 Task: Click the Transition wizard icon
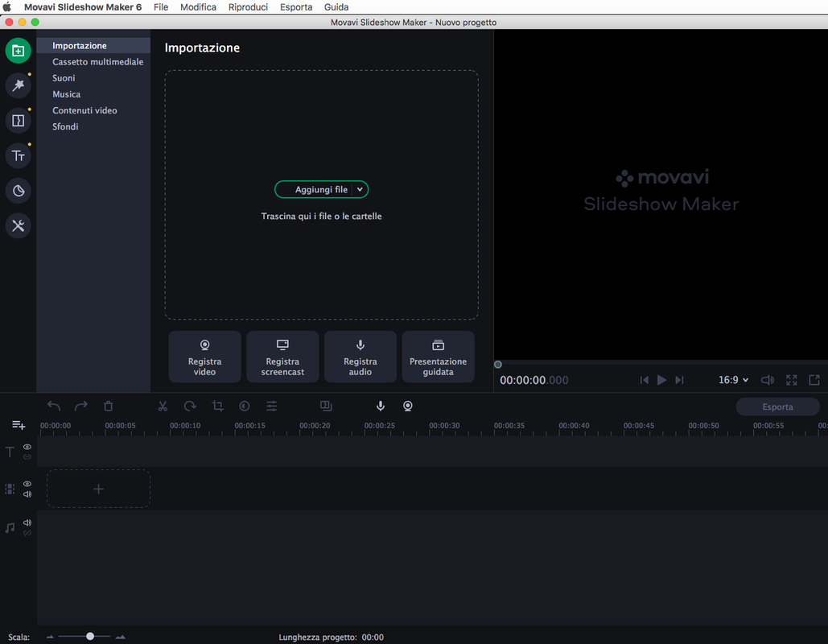pos(326,406)
